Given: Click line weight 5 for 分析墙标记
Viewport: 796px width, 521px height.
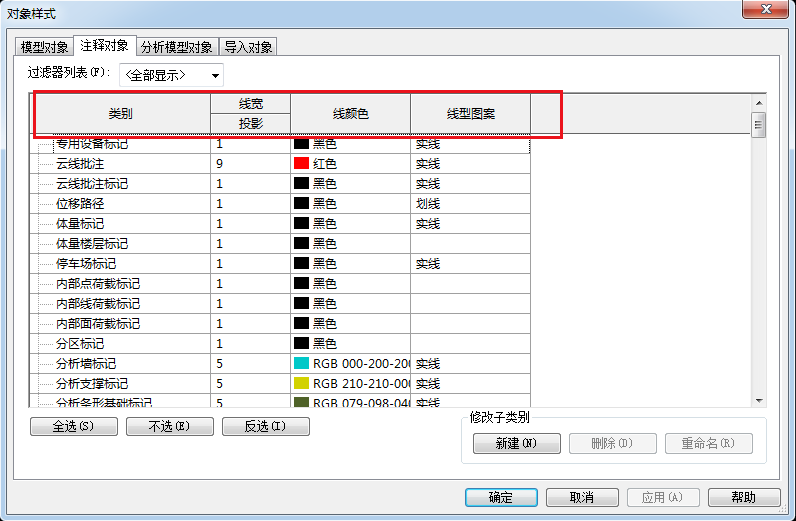Looking at the screenshot, I should [251, 364].
